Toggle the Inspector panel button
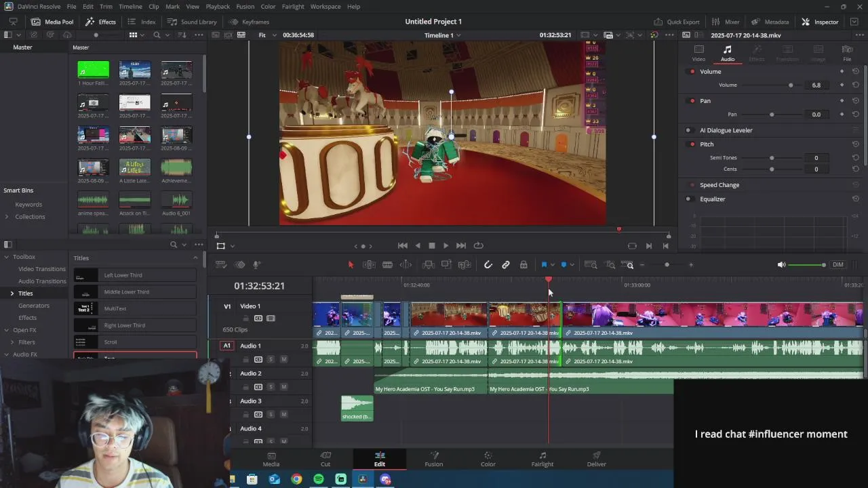 820,22
